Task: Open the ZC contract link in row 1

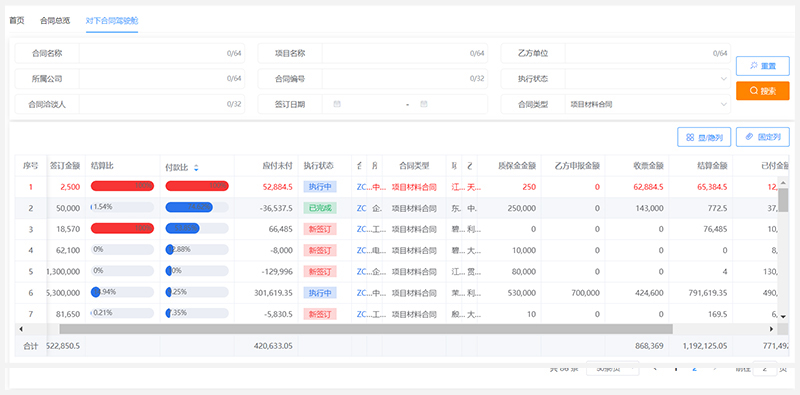Action: tap(362, 187)
